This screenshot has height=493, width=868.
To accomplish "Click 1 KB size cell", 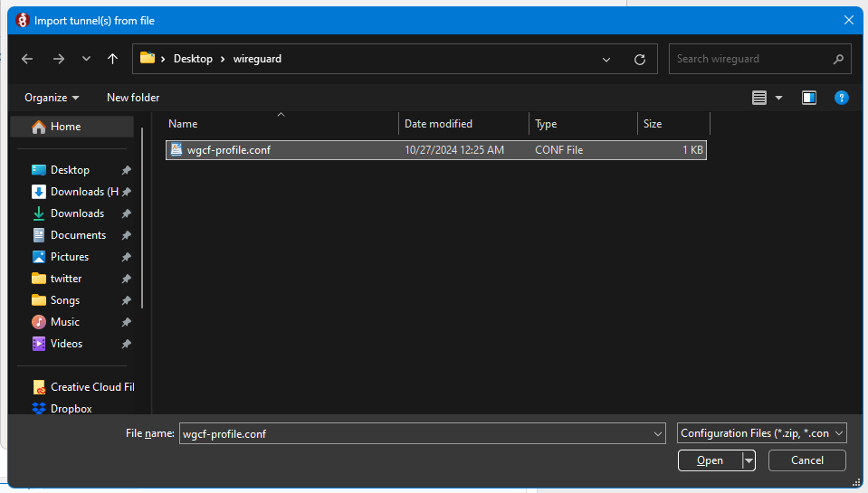I will pyautogui.click(x=692, y=150).
